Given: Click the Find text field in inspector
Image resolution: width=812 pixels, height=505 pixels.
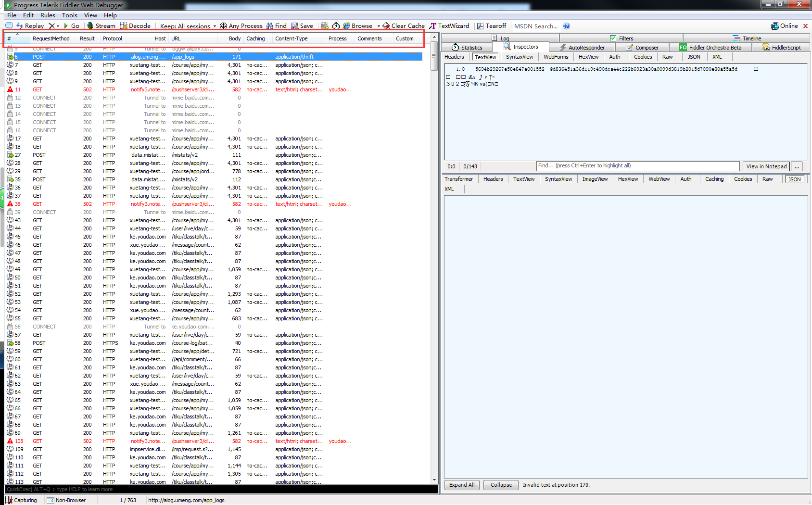Looking at the screenshot, I should [x=638, y=166].
